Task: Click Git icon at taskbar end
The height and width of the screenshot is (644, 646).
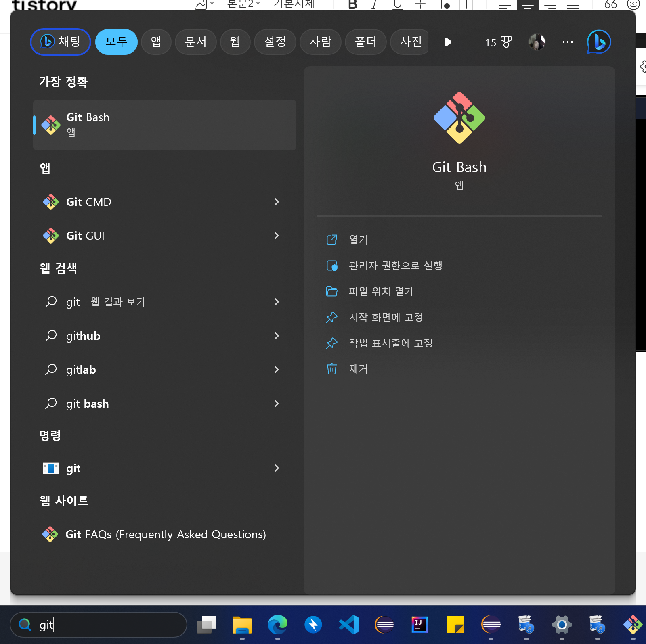Action: click(633, 625)
